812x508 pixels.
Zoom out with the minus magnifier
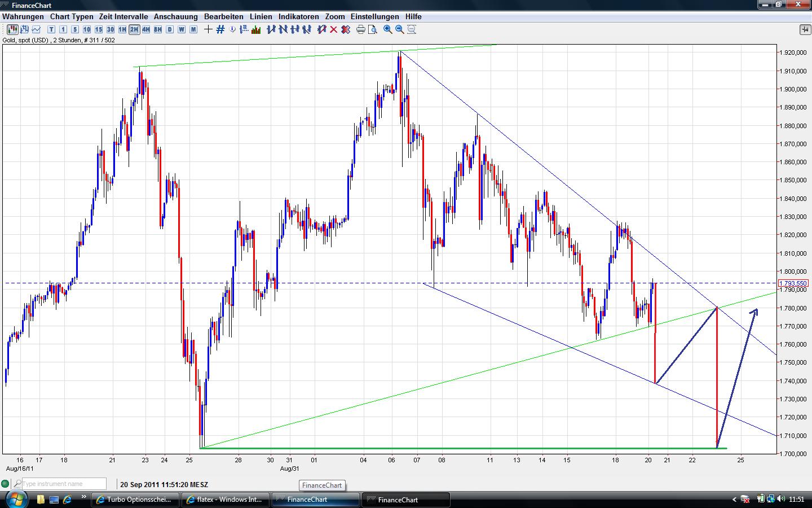[x=400, y=29]
